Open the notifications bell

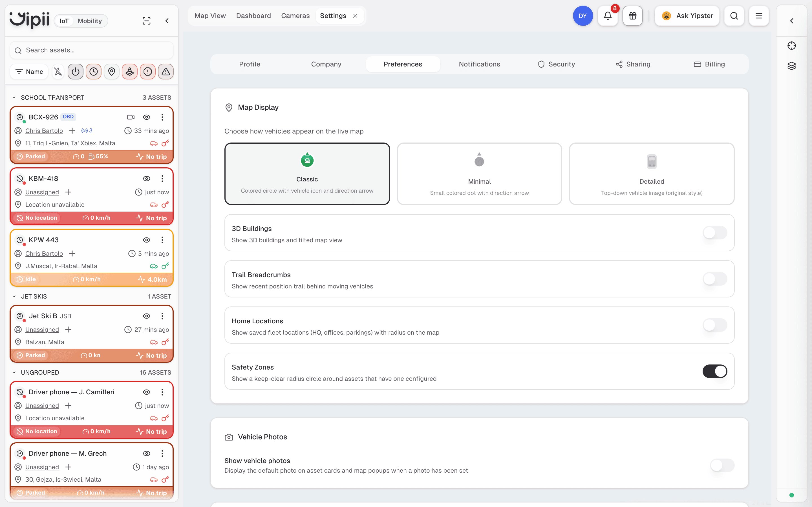[x=608, y=16]
